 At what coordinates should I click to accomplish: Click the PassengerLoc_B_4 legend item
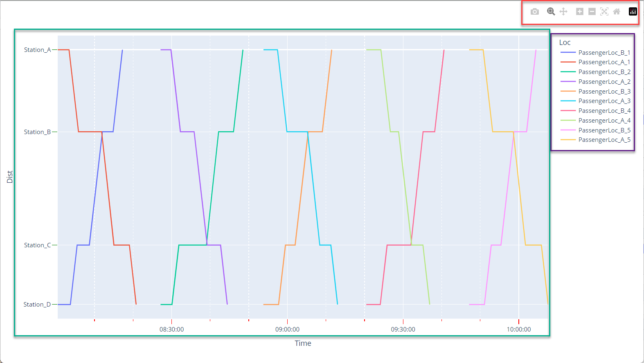[x=604, y=111]
